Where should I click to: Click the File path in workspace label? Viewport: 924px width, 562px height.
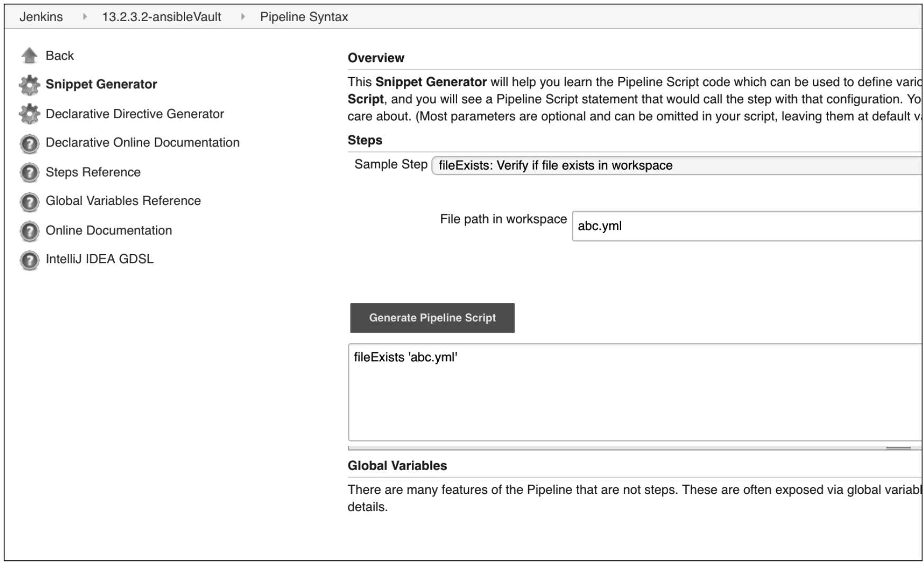click(x=503, y=219)
